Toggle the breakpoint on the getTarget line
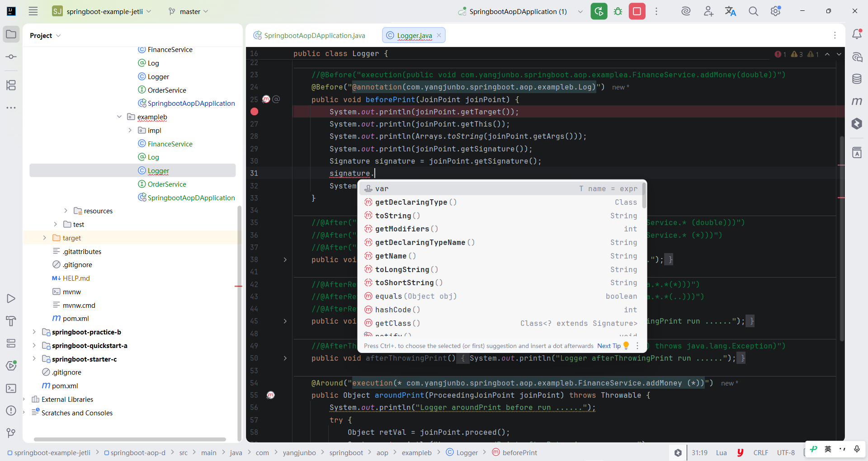 pyautogui.click(x=255, y=112)
